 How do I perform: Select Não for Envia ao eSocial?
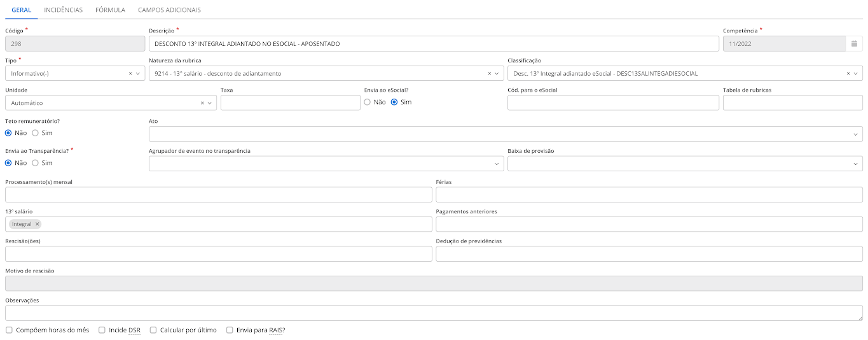coord(368,102)
